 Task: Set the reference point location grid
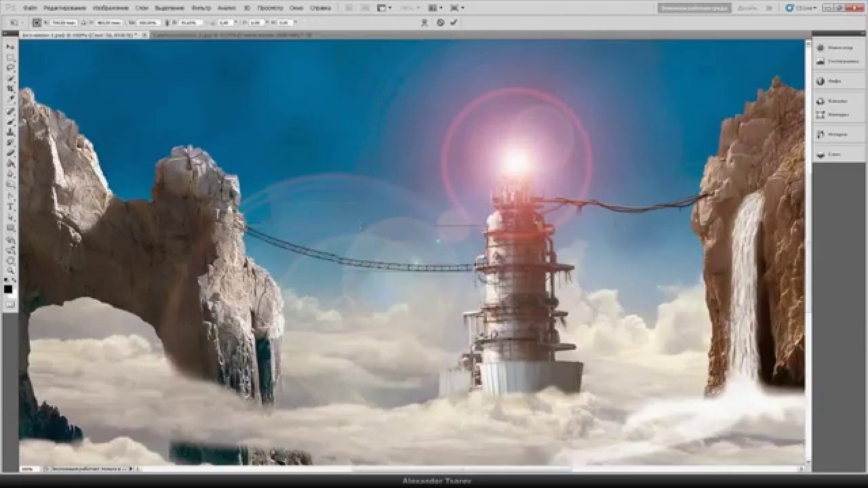[37, 22]
